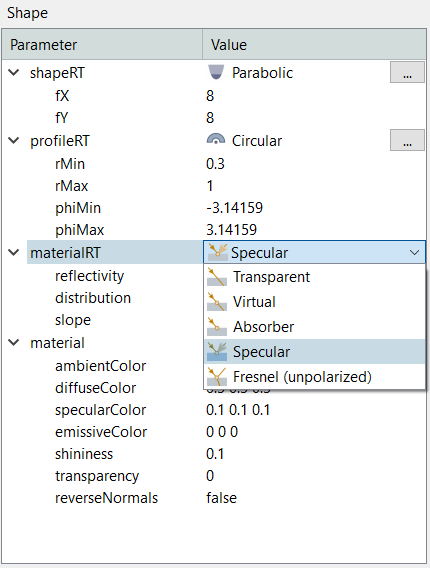Image resolution: width=430 pixels, height=568 pixels.
Task: Click the emissiveColor value 0 0 0
Action: tap(222, 432)
